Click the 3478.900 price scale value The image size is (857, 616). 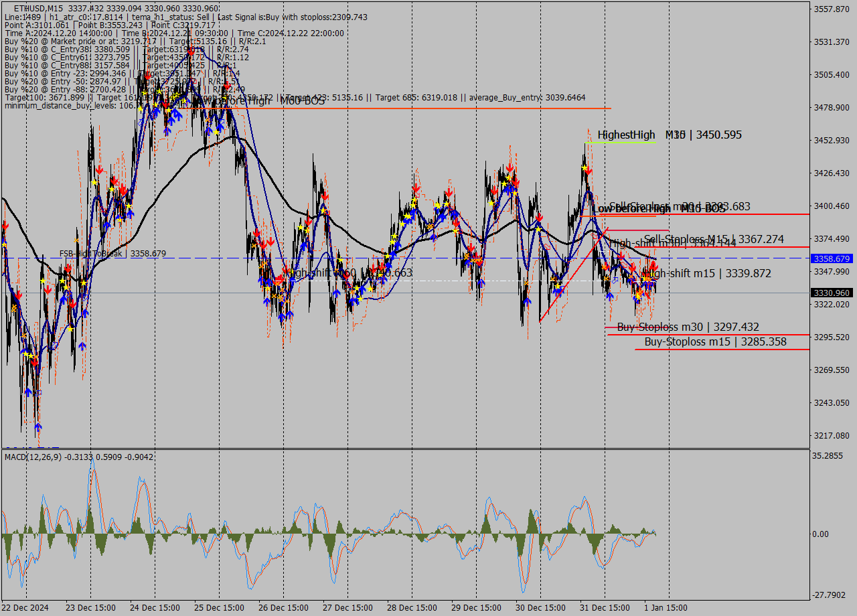tap(831, 107)
